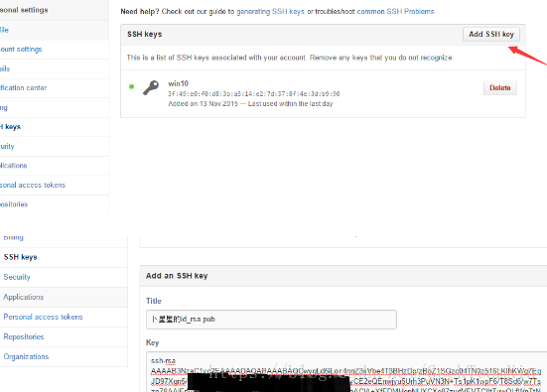Screen dimensions: 547x392
Task: Click the SSH keys panel heading
Action: 145,34
